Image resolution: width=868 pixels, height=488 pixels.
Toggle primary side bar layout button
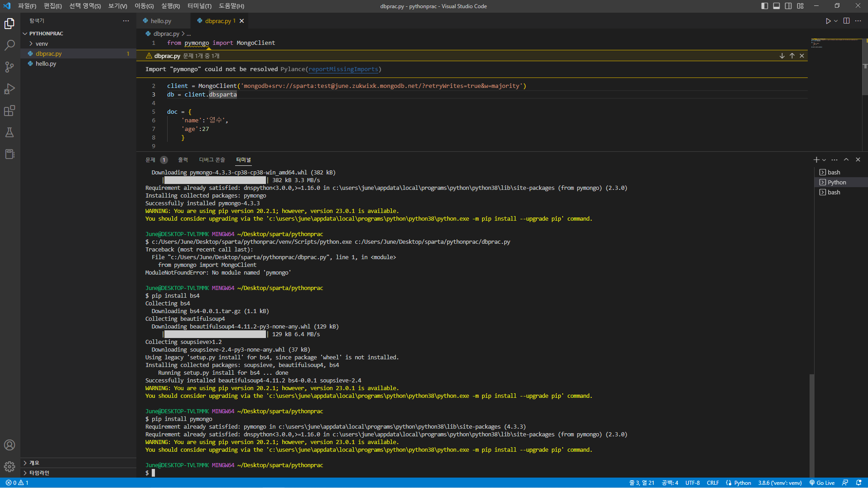pyautogui.click(x=765, y=6)
